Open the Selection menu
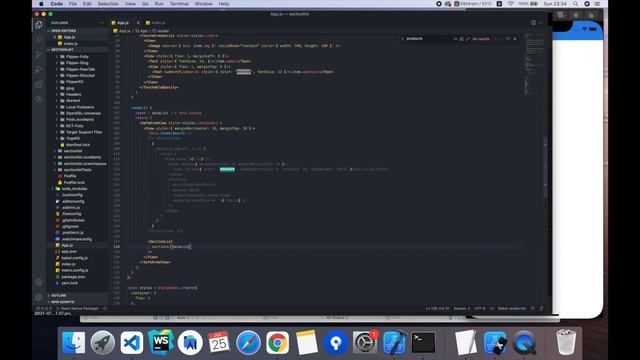 click(108, 4)
